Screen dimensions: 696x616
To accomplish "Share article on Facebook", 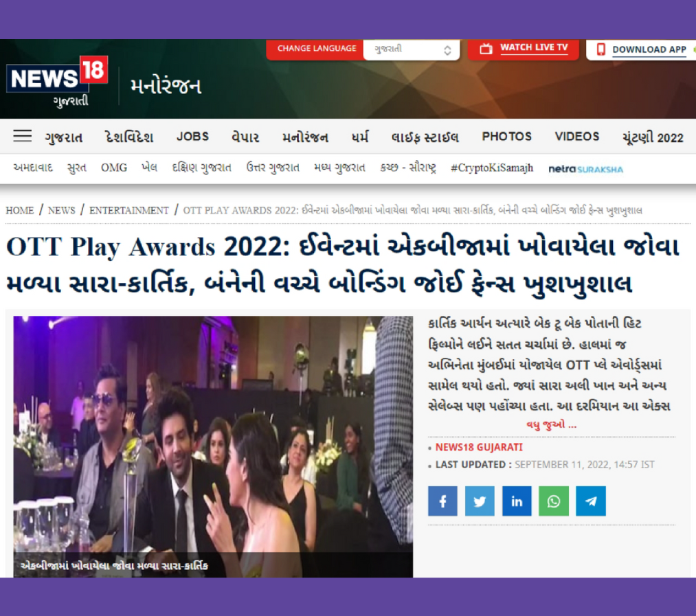I will [x=442, y=501].
